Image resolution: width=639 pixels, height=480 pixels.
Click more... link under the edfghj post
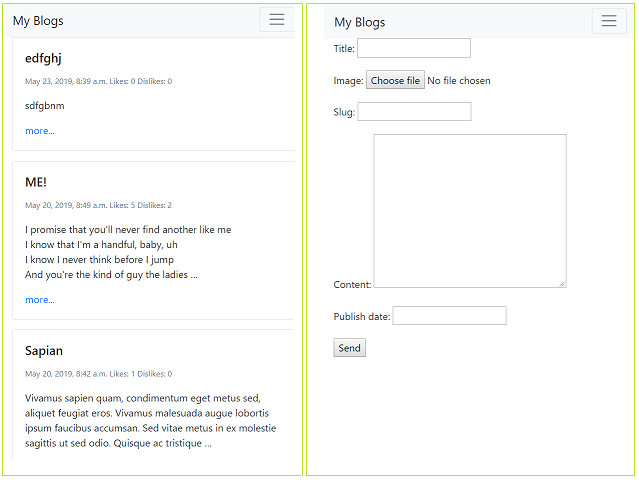pos(40,130)
